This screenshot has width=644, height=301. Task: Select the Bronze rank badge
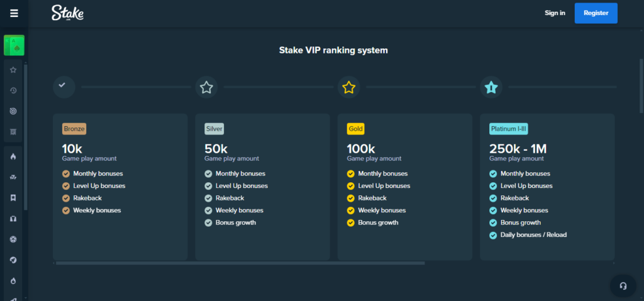pyautogui.click(x=74, y=129)
